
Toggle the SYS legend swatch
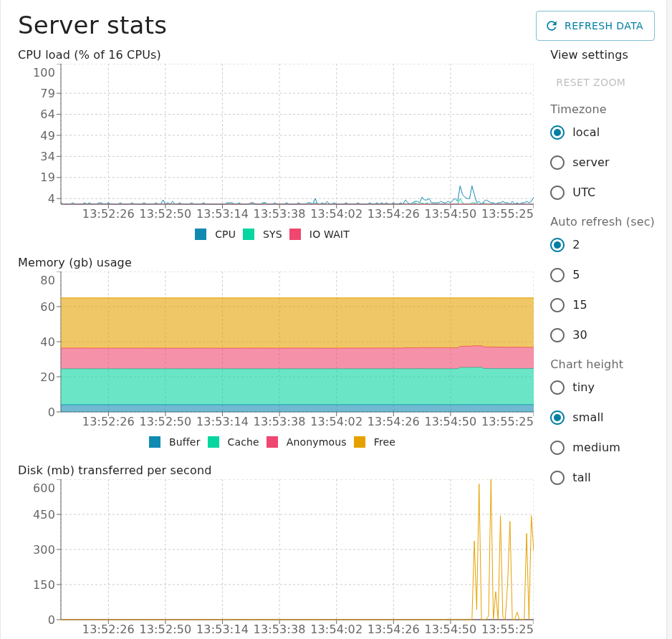[x=249, y=234]
